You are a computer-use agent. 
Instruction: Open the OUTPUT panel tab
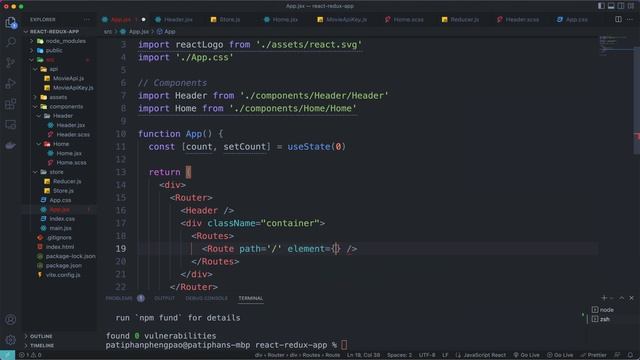click(x=164, y=298)
